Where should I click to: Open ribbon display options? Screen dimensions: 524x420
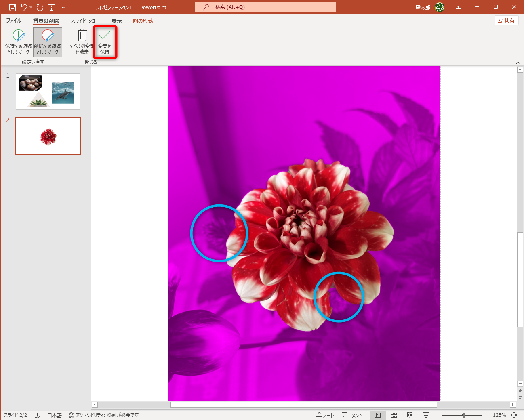458,7
